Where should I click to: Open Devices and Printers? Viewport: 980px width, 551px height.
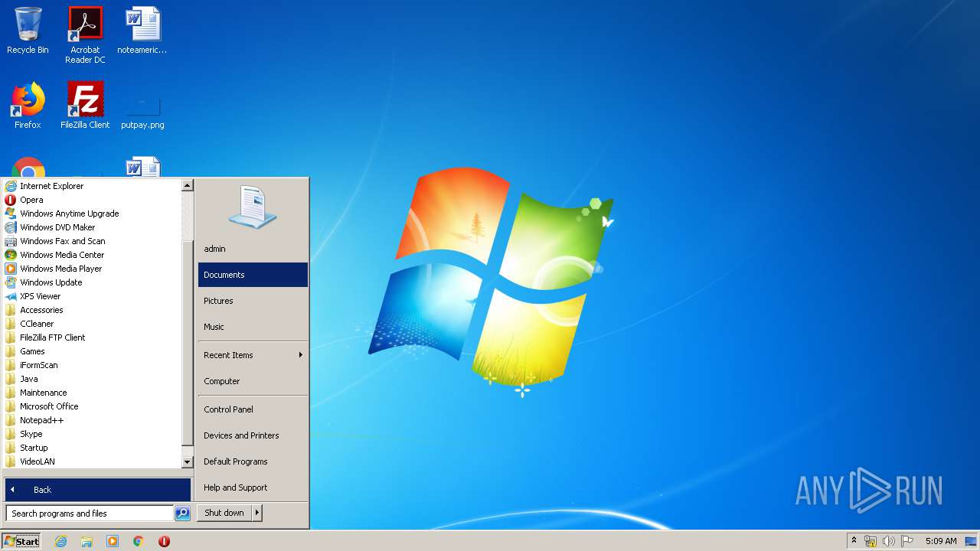click(253, 435)
